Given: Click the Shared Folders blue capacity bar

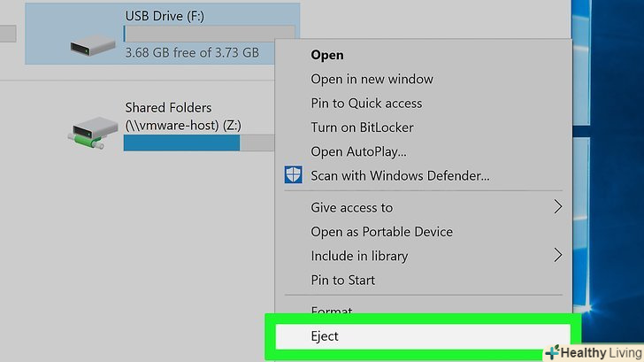Looking at the screenshot, I should (x=182, y=142).
